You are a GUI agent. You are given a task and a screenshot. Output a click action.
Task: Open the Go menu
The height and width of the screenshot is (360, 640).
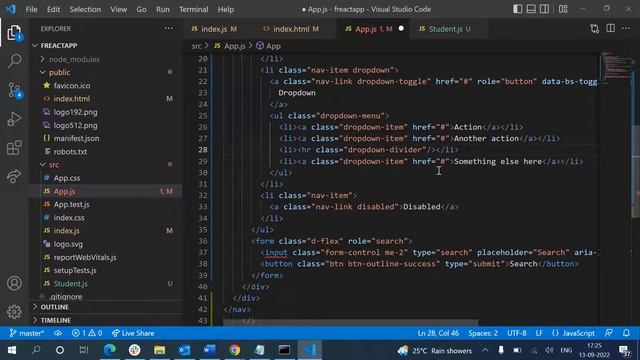141,9
